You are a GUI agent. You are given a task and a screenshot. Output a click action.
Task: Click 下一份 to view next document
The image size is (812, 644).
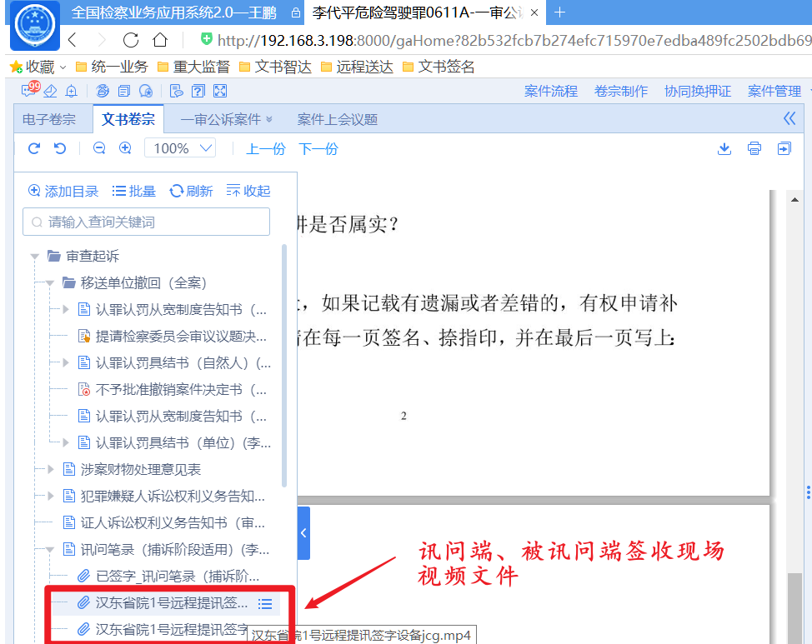318,148
